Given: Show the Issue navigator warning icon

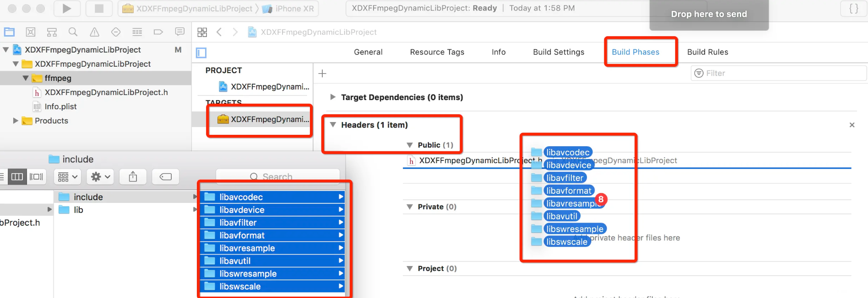Looking at the screenshot, I should [94, 32].
